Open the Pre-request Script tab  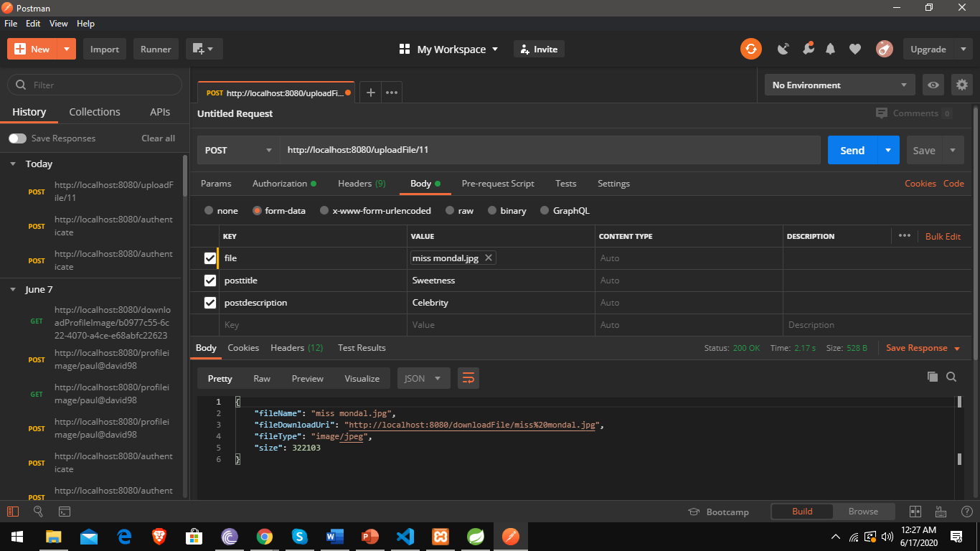tap(498, 184)
